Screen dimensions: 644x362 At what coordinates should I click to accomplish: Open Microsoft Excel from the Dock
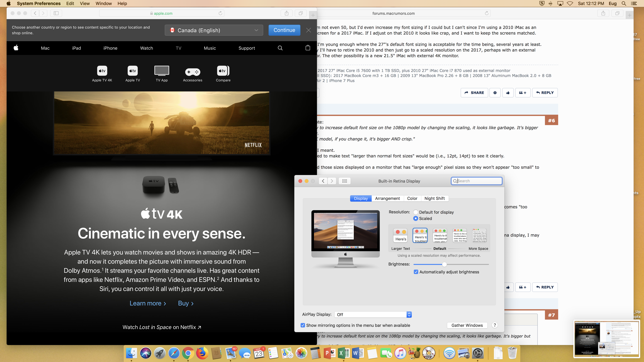(344, 353)
